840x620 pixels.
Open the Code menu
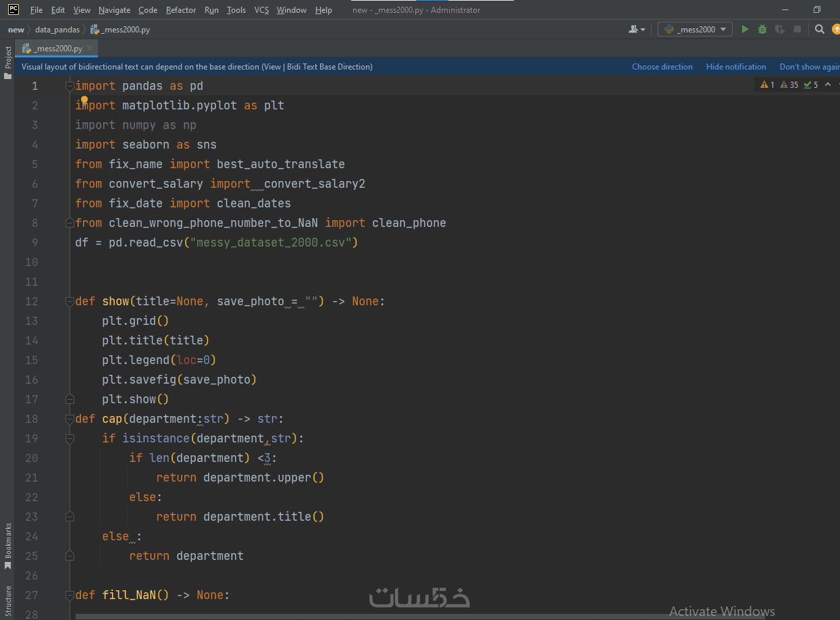(148, 10)
